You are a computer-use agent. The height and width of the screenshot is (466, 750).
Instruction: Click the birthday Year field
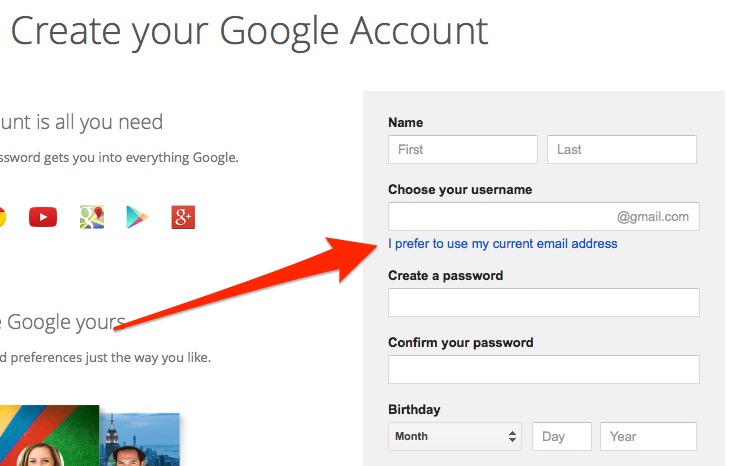pyautogui.click(x=648, y=437)
